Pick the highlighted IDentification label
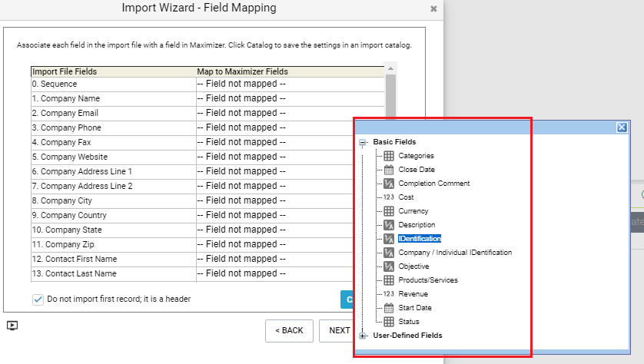The width and height of the screenshot is (644, 364). click(x=420, y=239)
